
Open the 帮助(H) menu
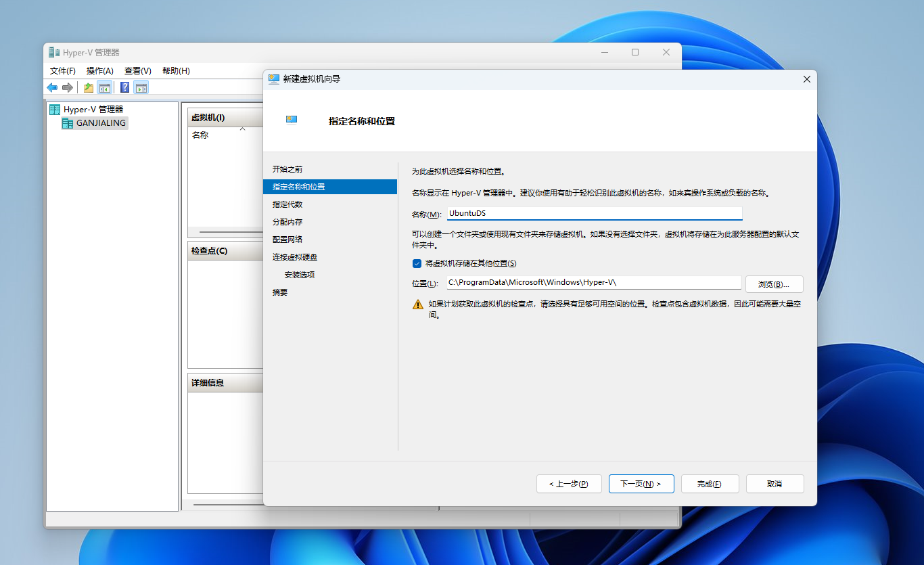(x=176, y=70)
